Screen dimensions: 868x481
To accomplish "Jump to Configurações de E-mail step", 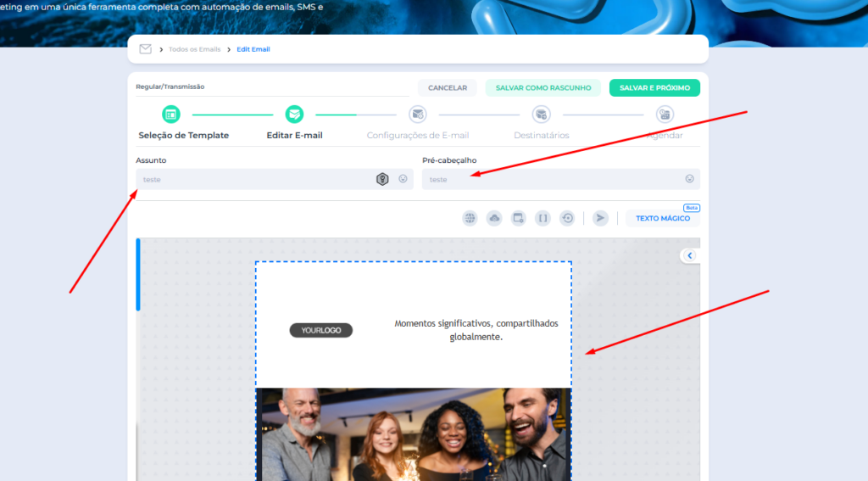I will coord(417,115).
